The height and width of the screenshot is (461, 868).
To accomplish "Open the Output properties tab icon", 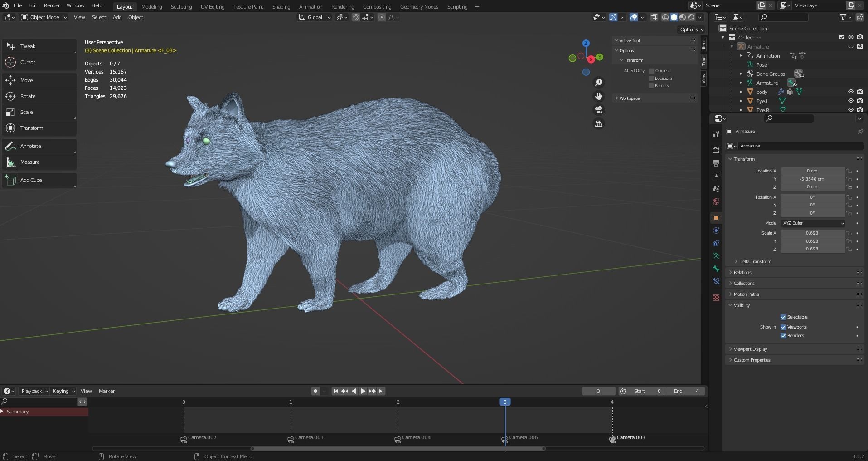I will (716, 163).
